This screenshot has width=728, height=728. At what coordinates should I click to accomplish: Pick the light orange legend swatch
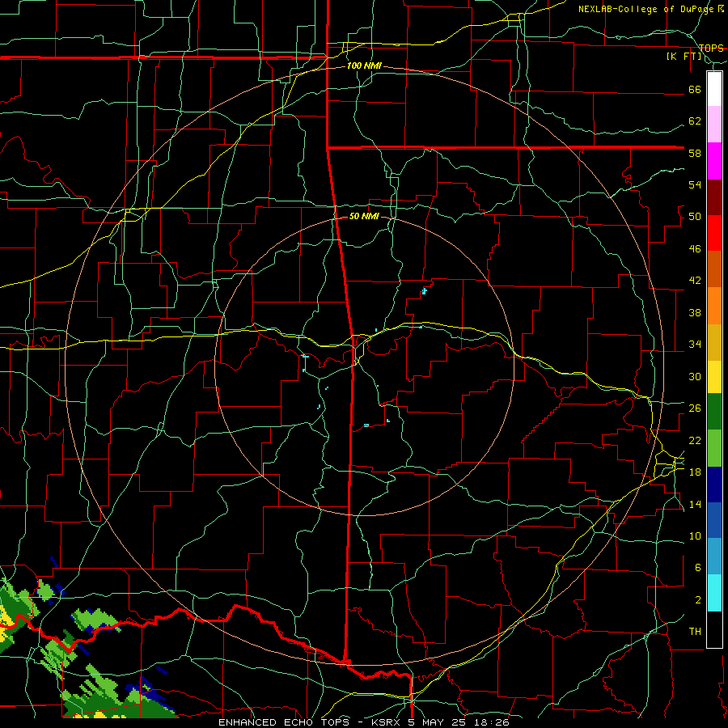click(x=714, y=306)
